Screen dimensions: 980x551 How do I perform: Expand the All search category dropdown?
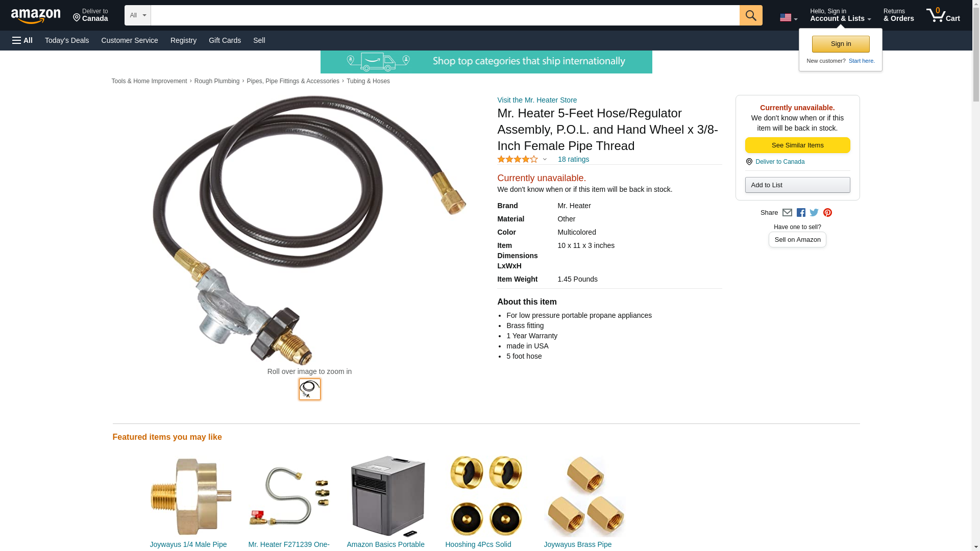click(x=138, y=15)
